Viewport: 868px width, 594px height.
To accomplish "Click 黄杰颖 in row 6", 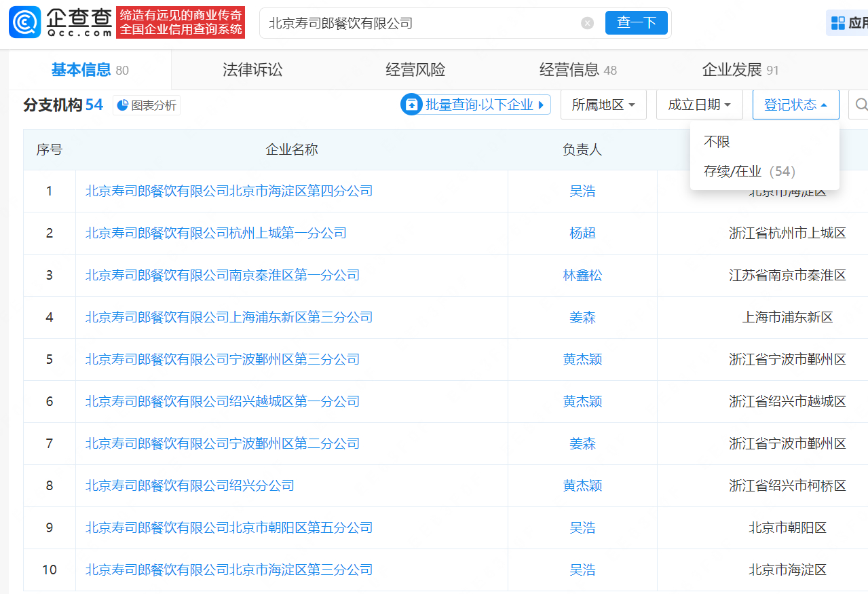I will coord(582,401).
